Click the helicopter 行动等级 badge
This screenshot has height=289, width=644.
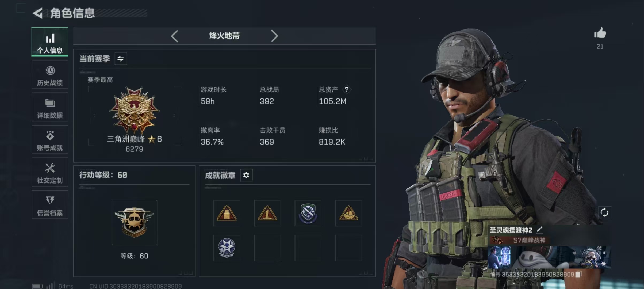[x=134, y=222]
